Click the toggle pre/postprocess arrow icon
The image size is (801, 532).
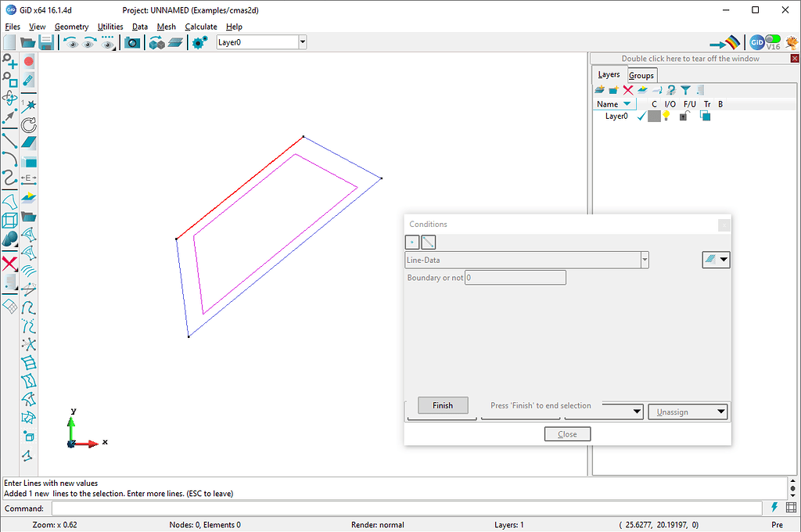(x=725, y=42)
